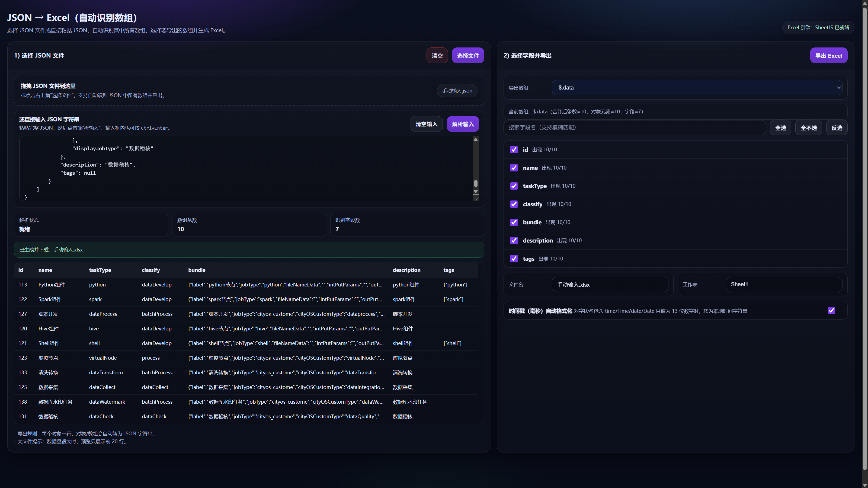This screenshot has width=868, height=488.
Task: Click the 全选 button
Action: pyautogui.click(x=780, y=128)
